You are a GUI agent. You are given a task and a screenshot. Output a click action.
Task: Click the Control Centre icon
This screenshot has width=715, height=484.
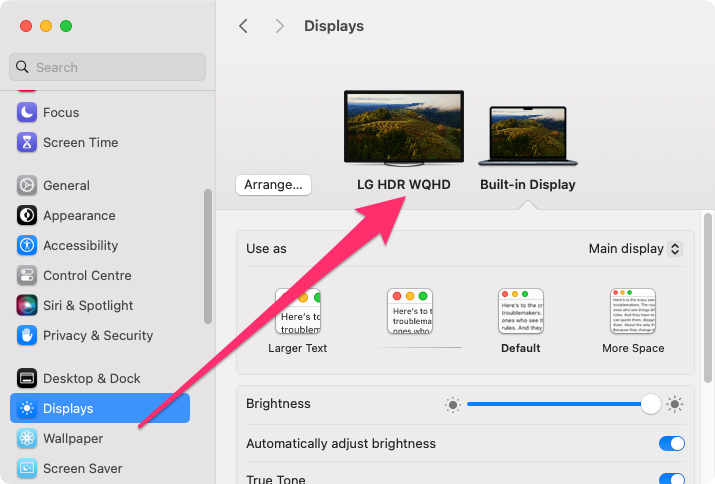[x=27, y=276]
